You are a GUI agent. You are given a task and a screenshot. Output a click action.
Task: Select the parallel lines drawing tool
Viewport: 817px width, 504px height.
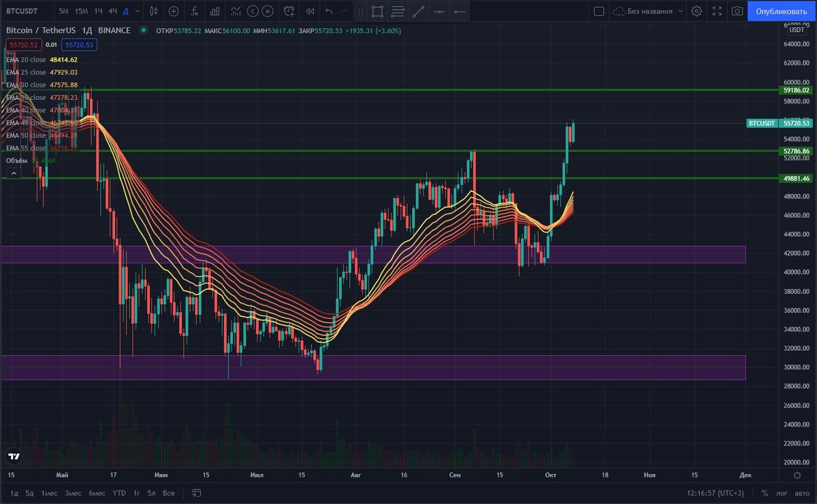398,11
